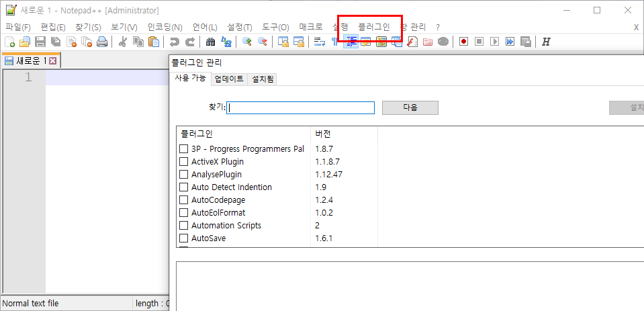644x311 pixels.
Task: Click the Redo toolbar arrow
Action: [x=190, y=42]
